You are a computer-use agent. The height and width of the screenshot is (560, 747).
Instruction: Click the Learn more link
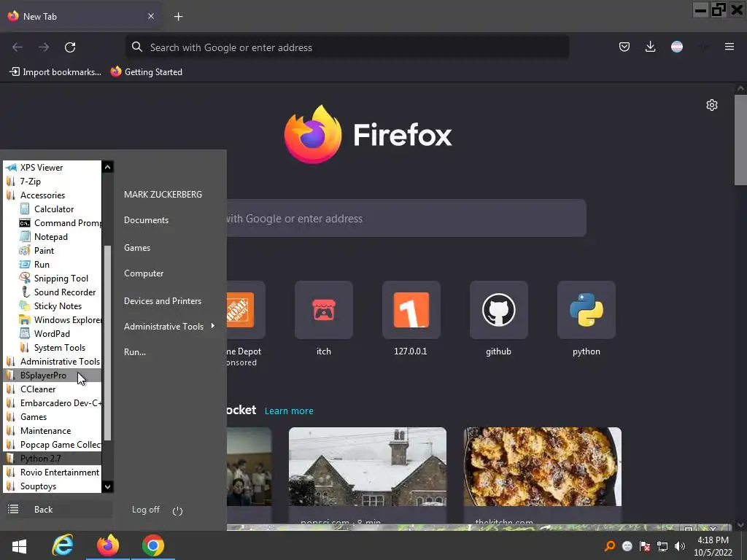pyautogui.click(x=289, y=411)
